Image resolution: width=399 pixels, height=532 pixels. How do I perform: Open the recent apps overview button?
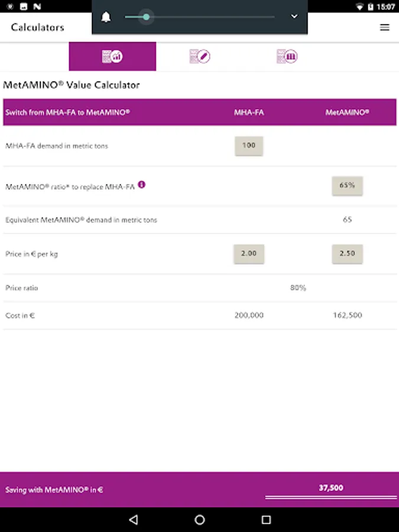[x=266, y=520]
